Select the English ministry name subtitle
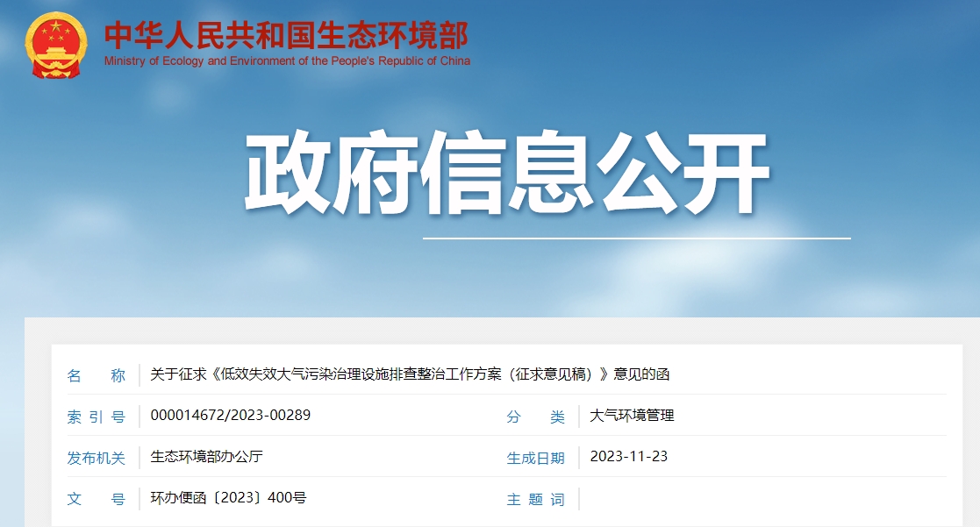 [289, 61]
